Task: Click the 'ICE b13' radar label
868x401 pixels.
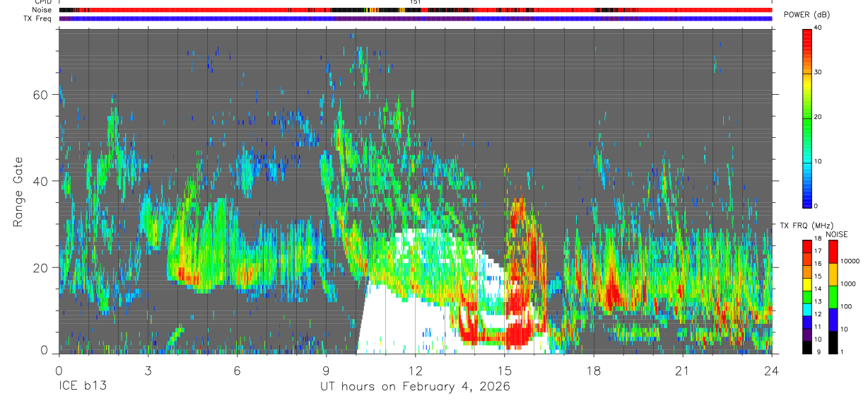Action: [x=83, y=386]
